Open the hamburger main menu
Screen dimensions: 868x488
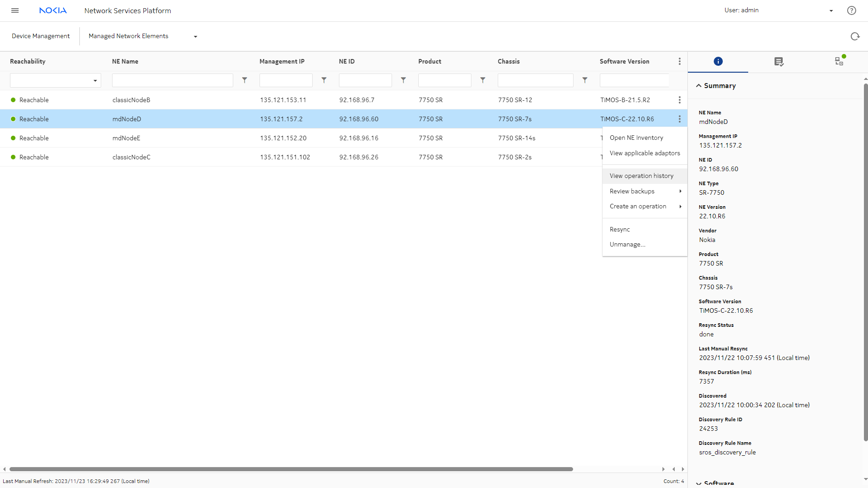(x=15, y=10)
